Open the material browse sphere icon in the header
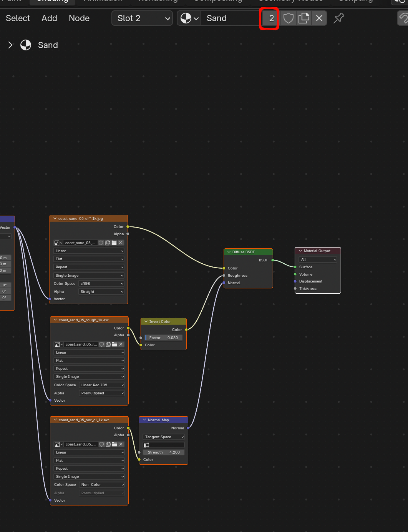 [x=189, y=18]
